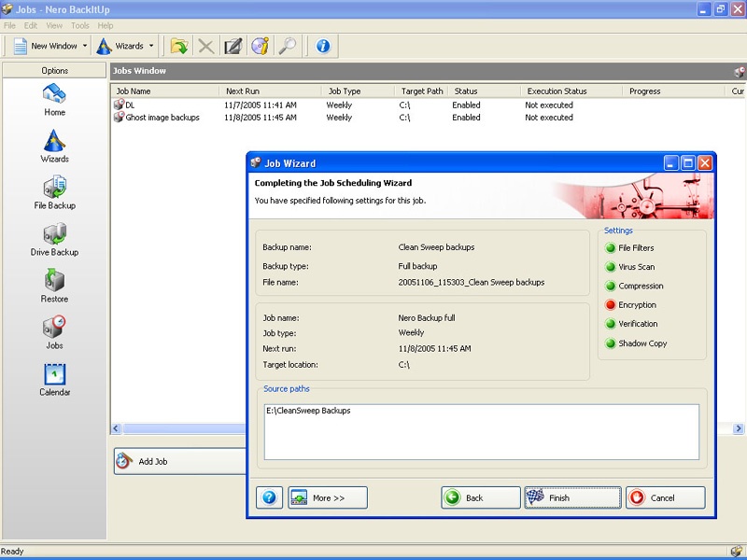Expand the New Window dropdown arrow
The width and height of the screenshot is (747, 560).
click(x=85, y=46)
